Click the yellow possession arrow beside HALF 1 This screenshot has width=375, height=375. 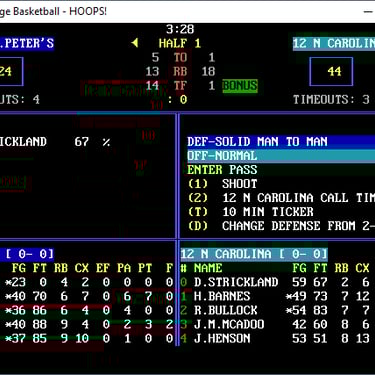pos(135,43)
